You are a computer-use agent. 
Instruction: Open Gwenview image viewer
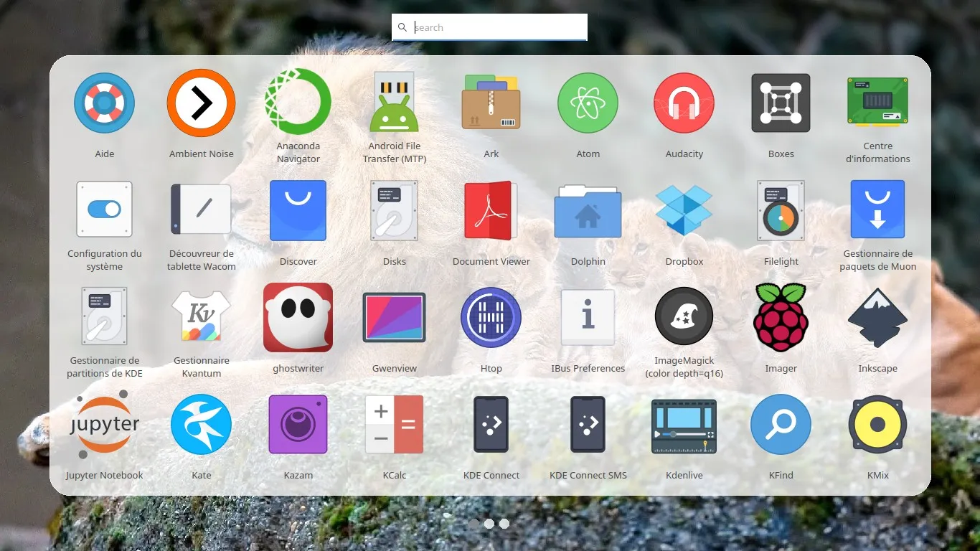pos(394,317)
